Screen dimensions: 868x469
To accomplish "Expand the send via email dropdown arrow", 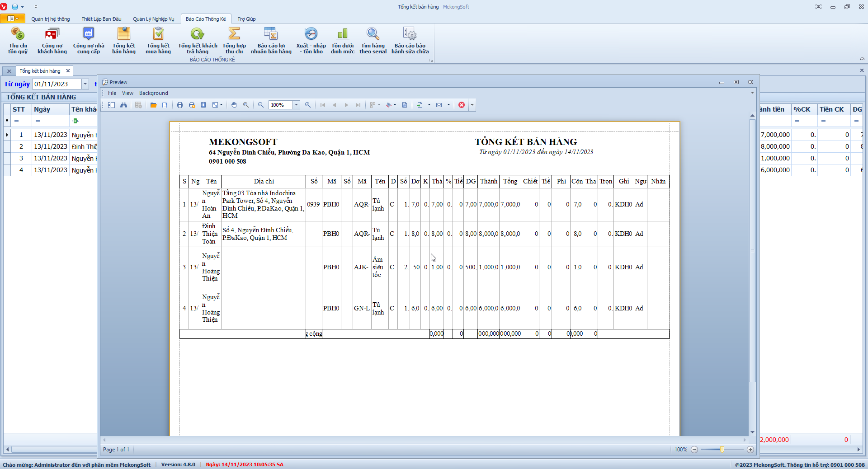I will [x=448, y=105].
